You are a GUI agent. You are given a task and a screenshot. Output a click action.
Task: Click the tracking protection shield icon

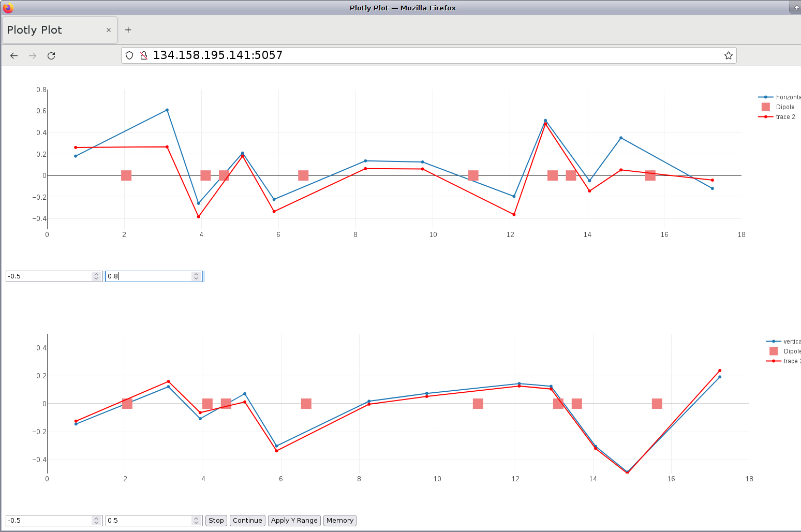coord(130,55)
